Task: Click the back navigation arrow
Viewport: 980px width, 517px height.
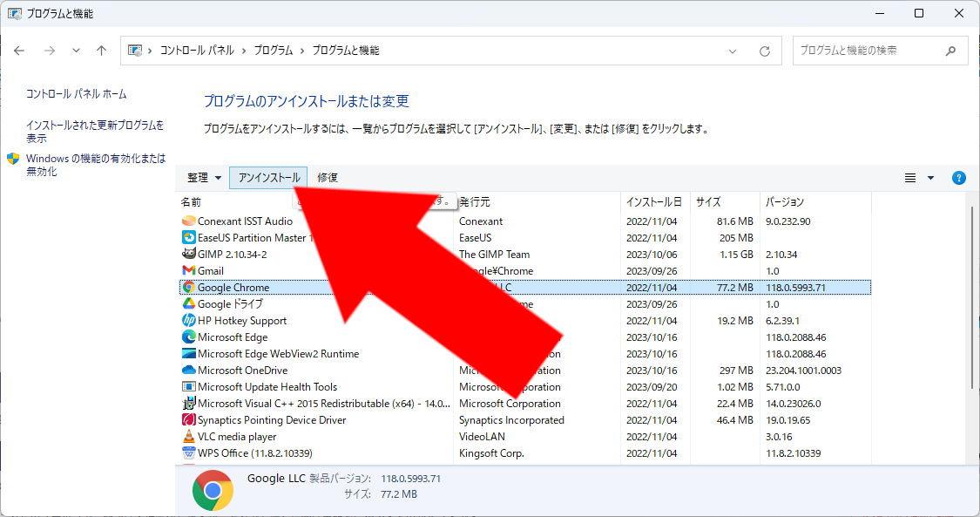Action: (x=19, y=51)
